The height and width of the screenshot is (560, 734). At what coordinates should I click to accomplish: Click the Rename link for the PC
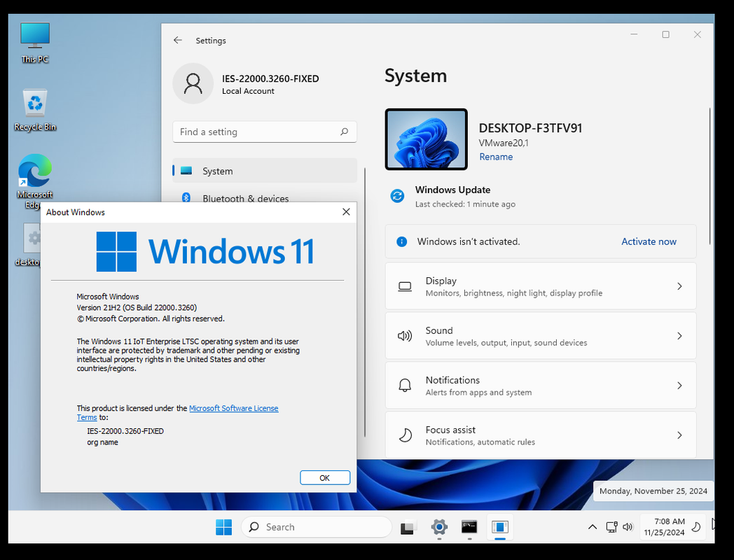coord(496,157)
